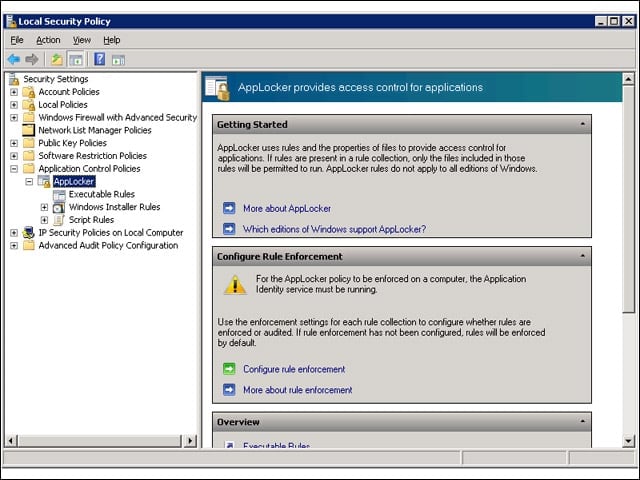Click the IP Security Policies computer icon

point(29,233)
